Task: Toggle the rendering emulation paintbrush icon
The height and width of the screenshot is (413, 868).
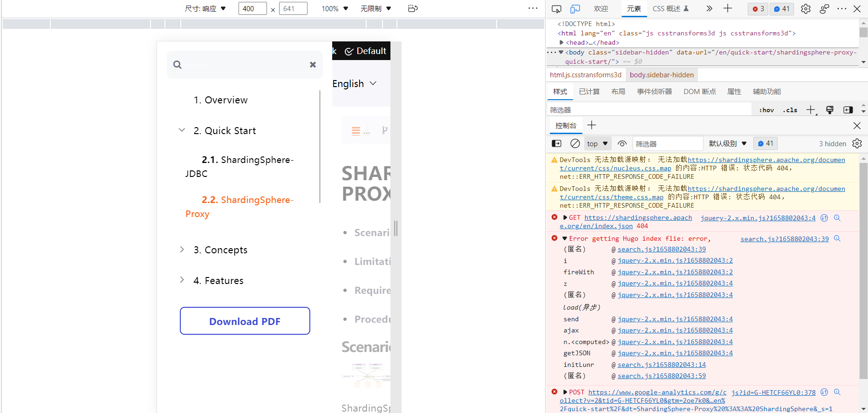Action: pos(830,110)
